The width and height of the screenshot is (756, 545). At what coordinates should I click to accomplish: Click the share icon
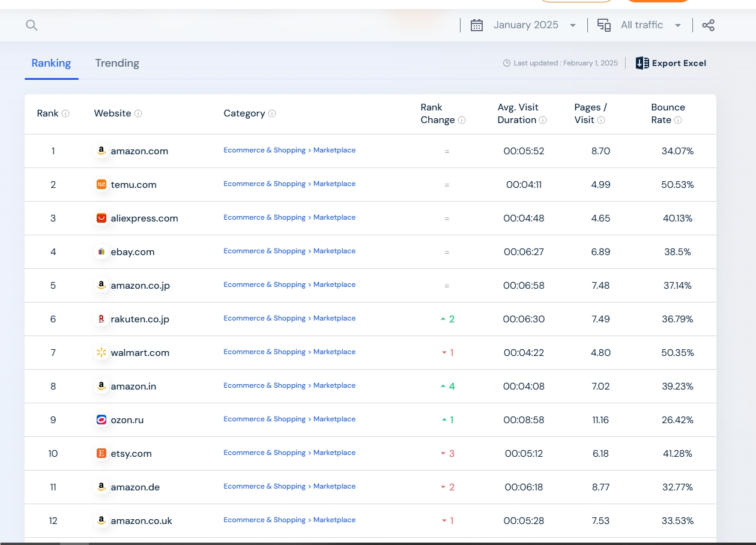[x=709, y=25]
